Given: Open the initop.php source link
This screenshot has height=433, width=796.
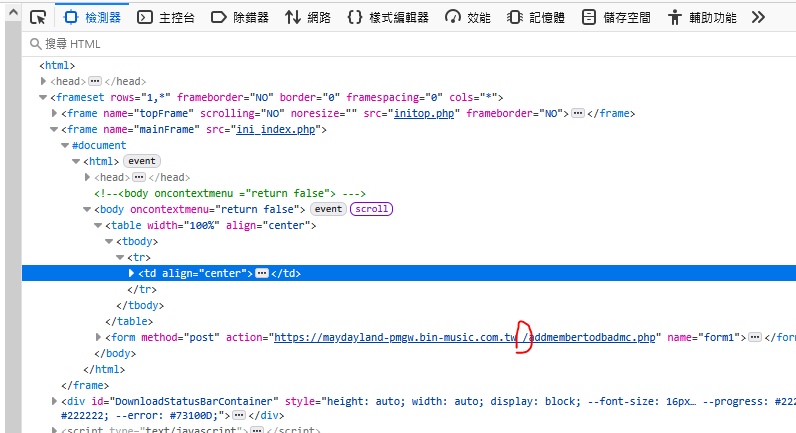Looking at the screenshot, I should point(424,113).
